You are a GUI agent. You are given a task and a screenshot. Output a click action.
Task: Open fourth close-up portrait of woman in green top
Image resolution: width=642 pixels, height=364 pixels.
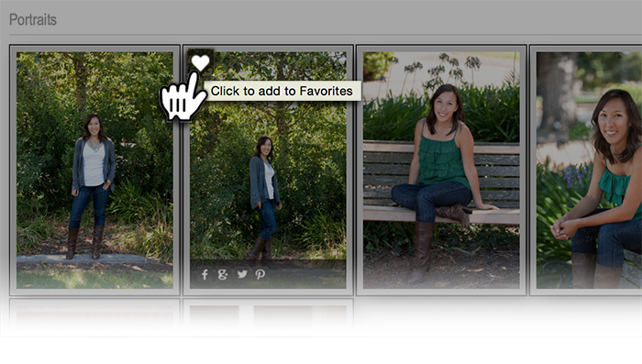pos(589,170)
